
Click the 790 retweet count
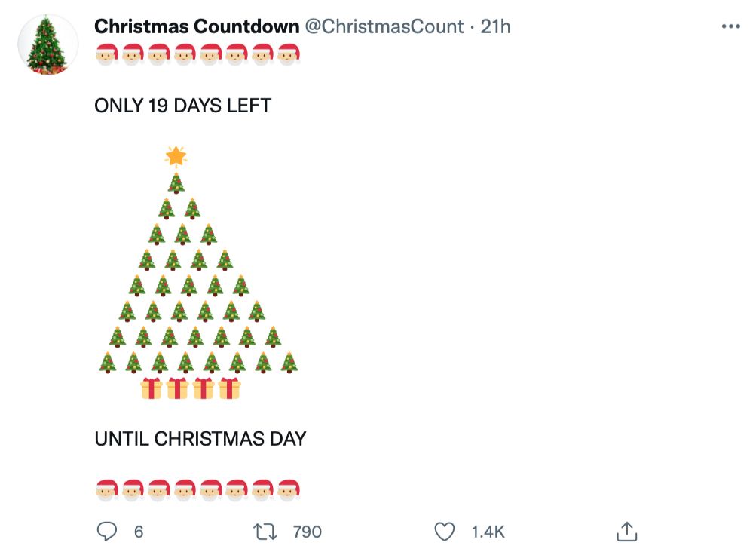tap(307, 532)
